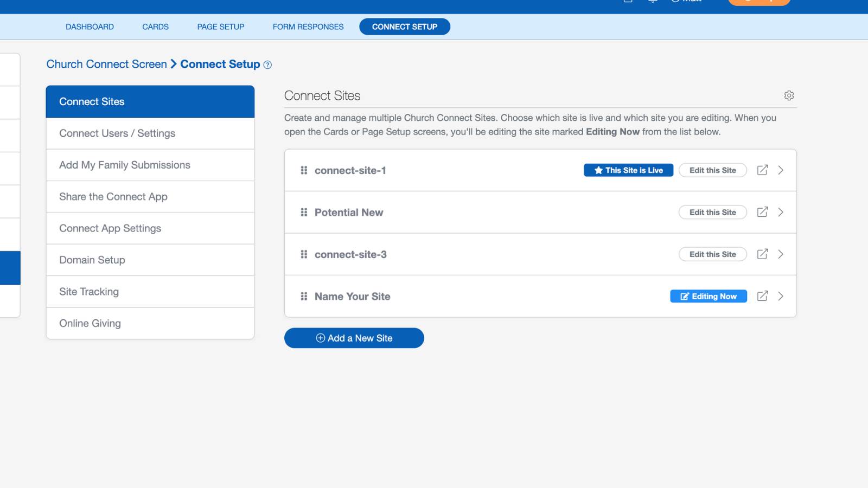
Task: Grab the drag handle for Name Your Site
Action: (304, 297)
